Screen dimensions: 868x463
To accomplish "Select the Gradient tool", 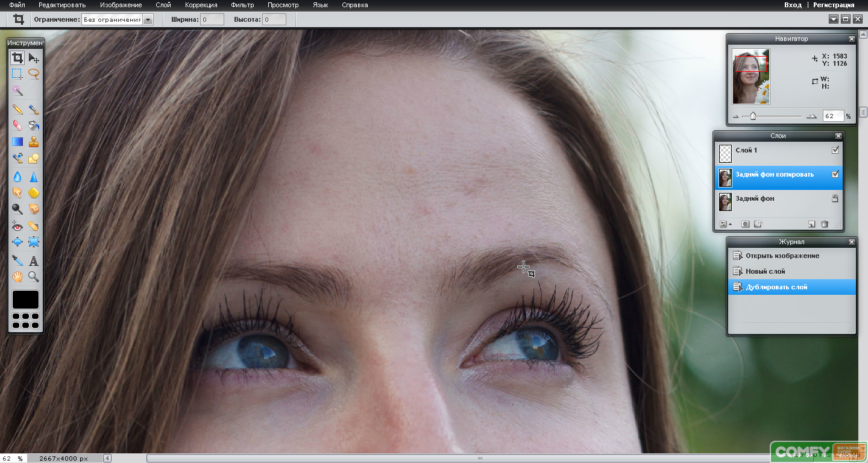I will pos(17,142).
